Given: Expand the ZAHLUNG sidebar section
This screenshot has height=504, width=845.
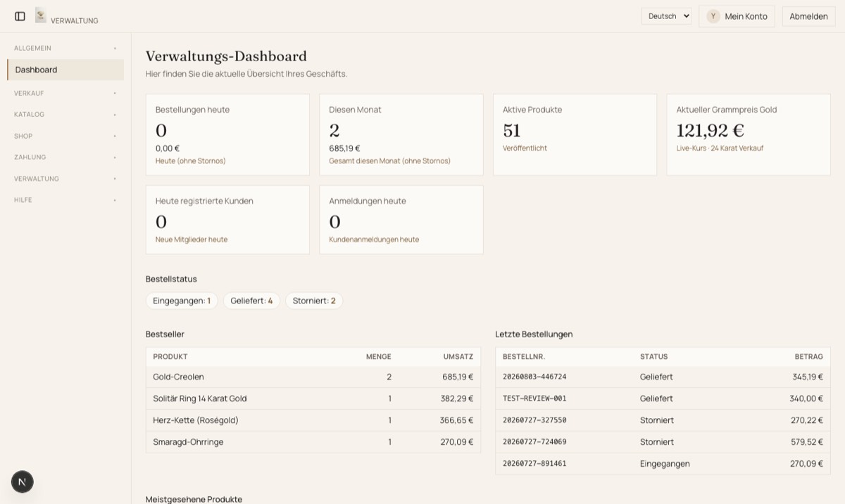Looking at the screenshot, I should click(65, 157).
